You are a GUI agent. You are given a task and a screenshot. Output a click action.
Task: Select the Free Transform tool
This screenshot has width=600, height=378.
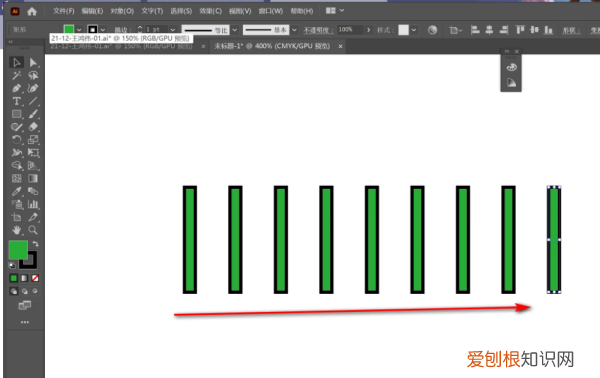[x=33, y=153]
